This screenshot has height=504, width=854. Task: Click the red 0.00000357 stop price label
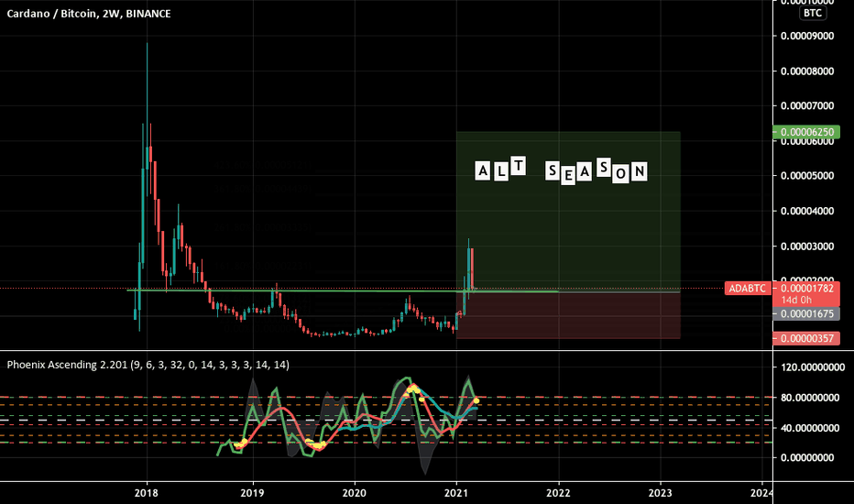806,338
